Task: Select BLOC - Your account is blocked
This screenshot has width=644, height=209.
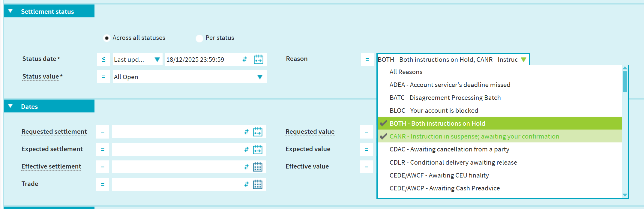Action: click(434, 111)
